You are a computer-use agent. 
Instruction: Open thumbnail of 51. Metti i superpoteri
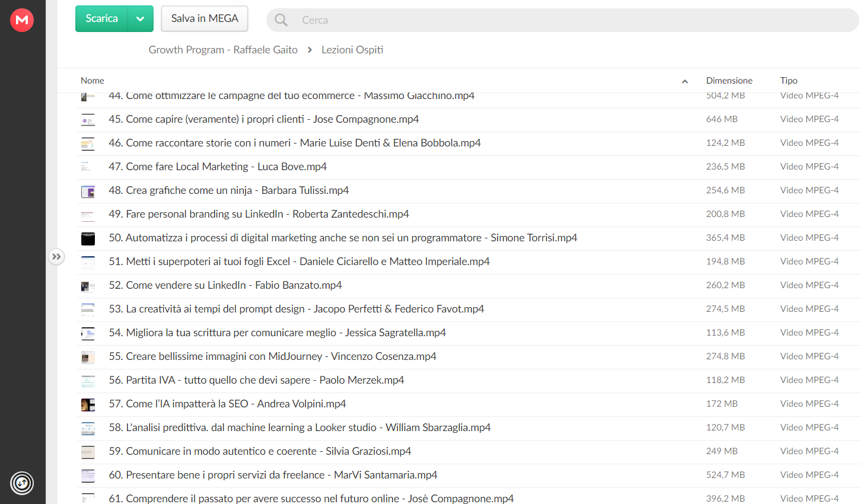pos(88,263)
